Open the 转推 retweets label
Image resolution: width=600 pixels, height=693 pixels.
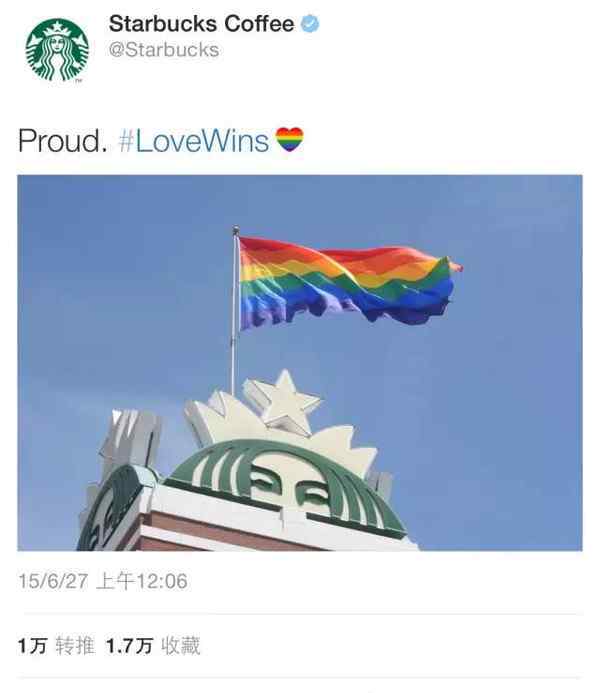pyautogui.click(x=75, y=646)
